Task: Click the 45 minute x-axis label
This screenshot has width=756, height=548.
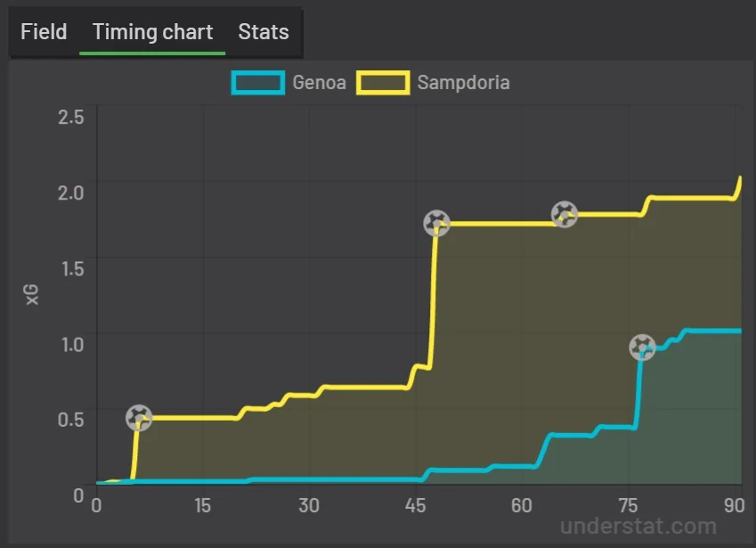Action: tap(414, 504)
